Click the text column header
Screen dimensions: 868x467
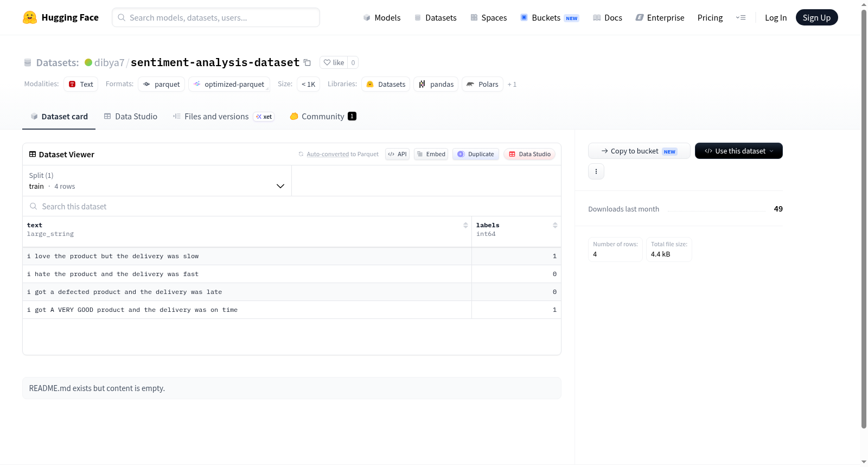[247, 232]
